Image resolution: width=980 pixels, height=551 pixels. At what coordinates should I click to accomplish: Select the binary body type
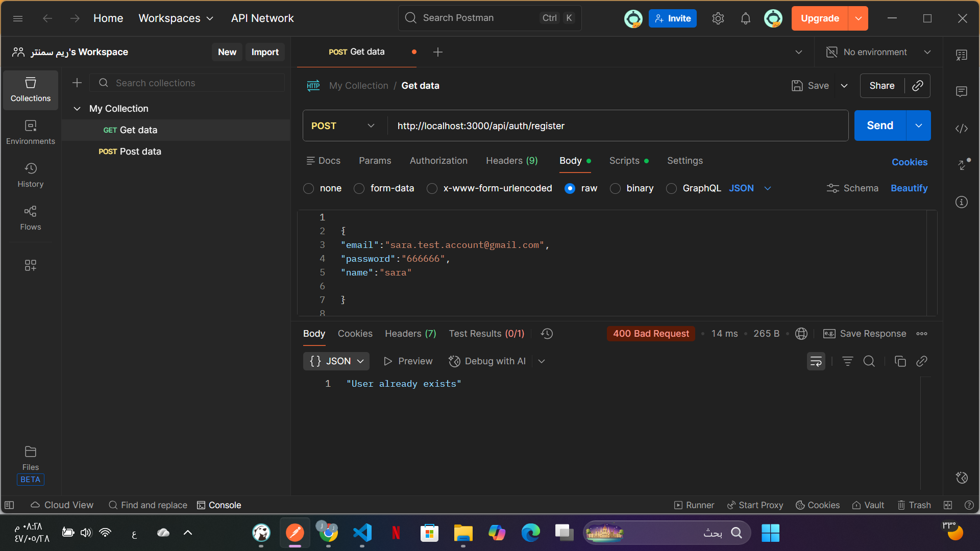point(616,189)
